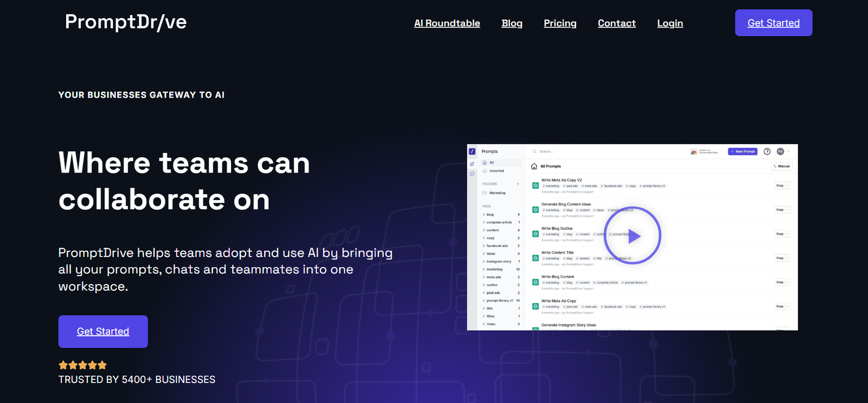Play the demo video
This screenshot has height=403, width=868.
[633, 235]
